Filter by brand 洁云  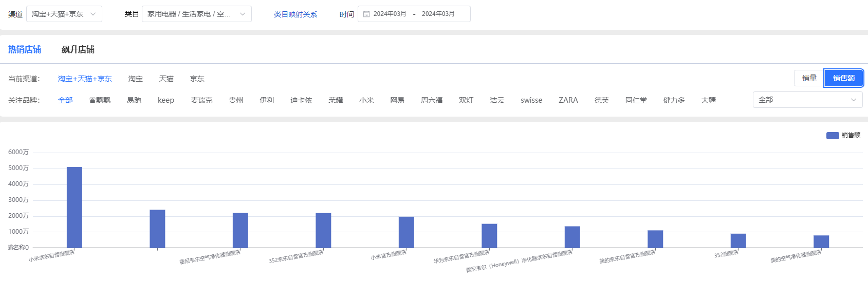[497, 100]
